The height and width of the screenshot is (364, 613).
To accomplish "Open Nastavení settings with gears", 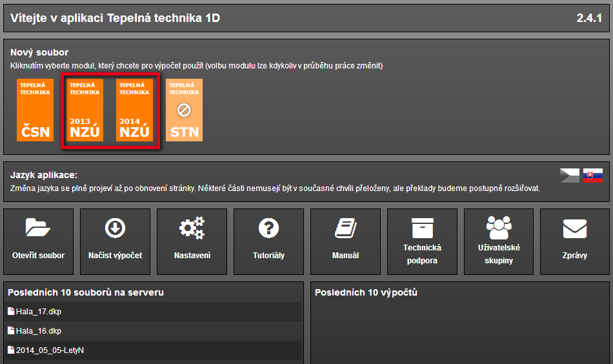I will pos(192,241).
